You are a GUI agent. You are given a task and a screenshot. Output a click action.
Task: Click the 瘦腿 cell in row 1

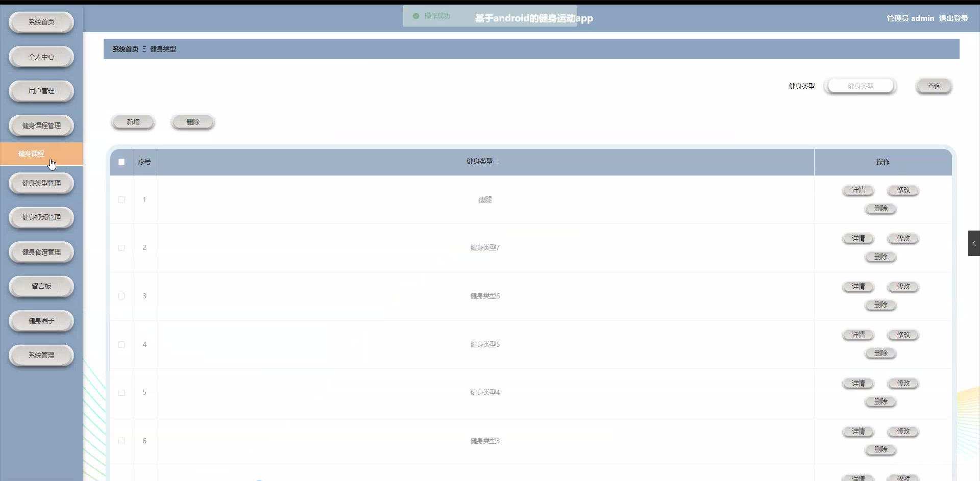(485, 200)
